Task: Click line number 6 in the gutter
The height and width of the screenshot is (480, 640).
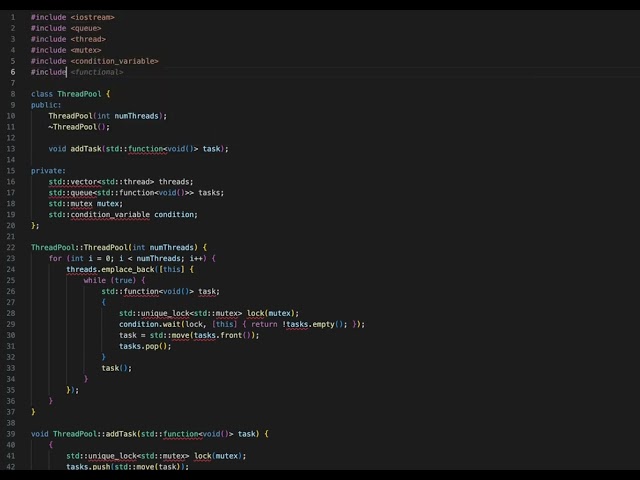Action: 13,72
